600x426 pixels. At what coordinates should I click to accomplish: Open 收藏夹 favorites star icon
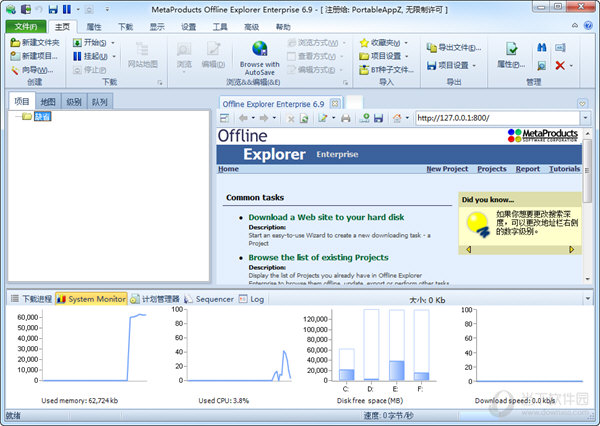click(364, 42)
